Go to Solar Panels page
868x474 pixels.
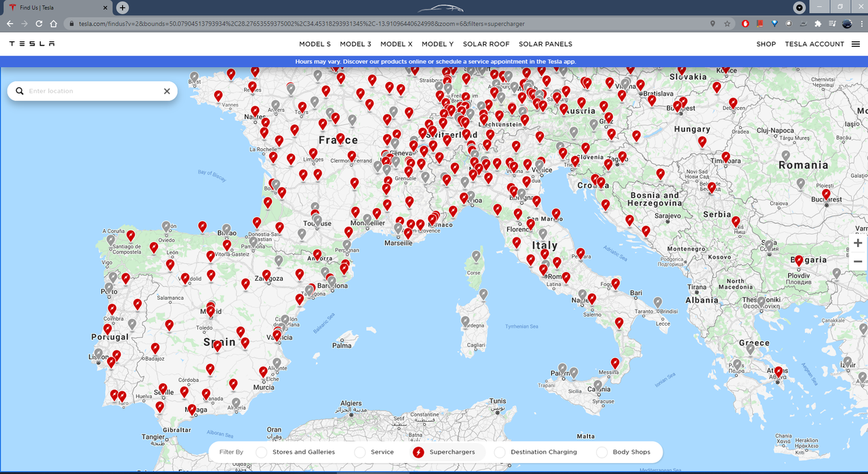(546, 44)
